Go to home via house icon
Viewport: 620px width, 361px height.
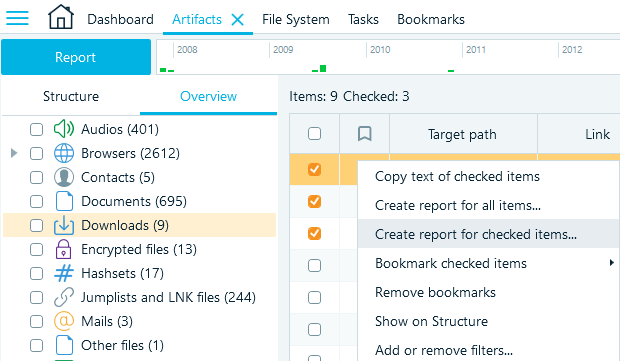60,17
